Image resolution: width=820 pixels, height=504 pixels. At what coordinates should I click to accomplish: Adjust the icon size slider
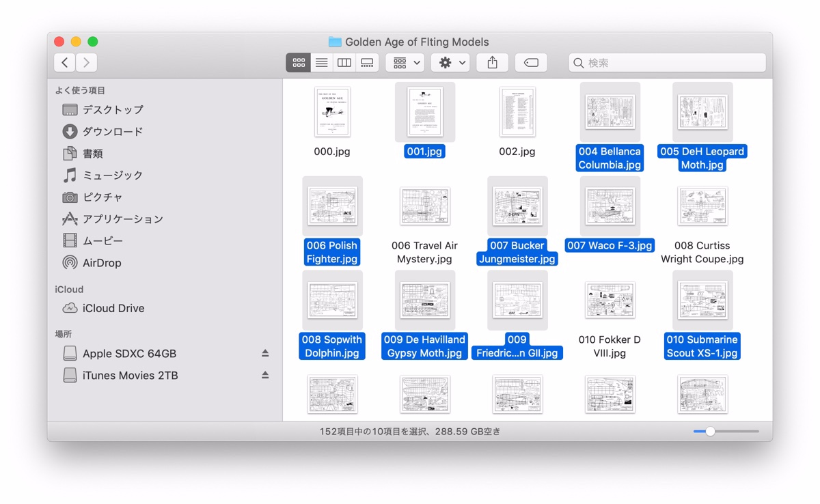pyautogui.click(x=711, y=432)
